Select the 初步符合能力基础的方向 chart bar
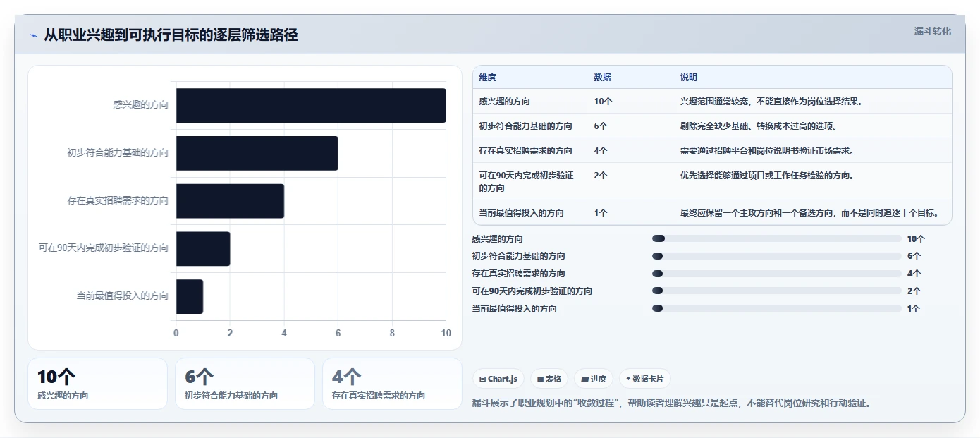 pos(257,153)
